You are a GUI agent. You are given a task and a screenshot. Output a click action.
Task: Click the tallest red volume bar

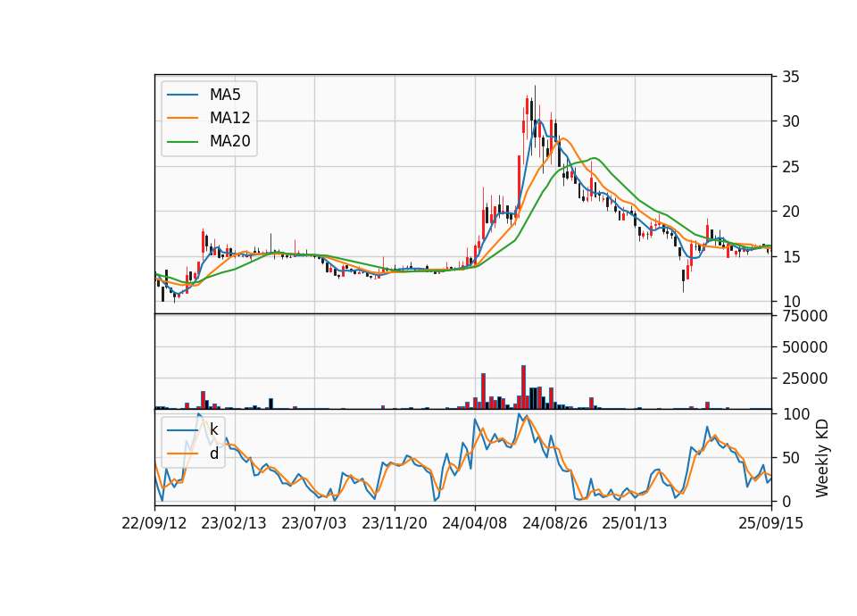pos(523,387)
